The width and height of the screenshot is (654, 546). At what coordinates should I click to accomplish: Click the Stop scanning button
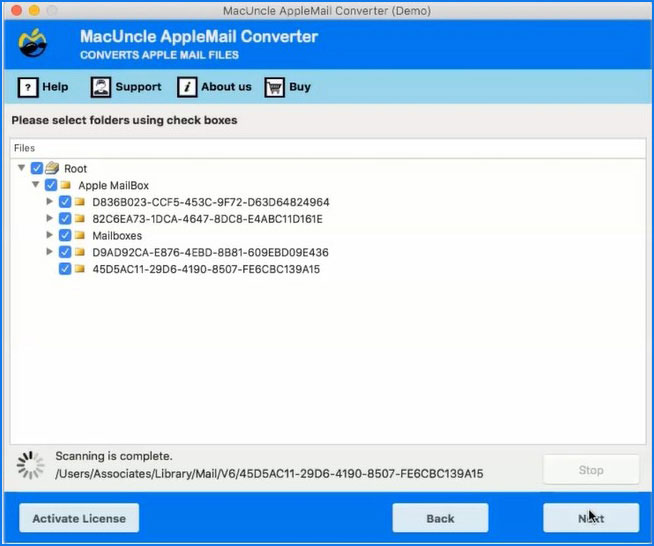pyautogui.click(x=591, y=470)
